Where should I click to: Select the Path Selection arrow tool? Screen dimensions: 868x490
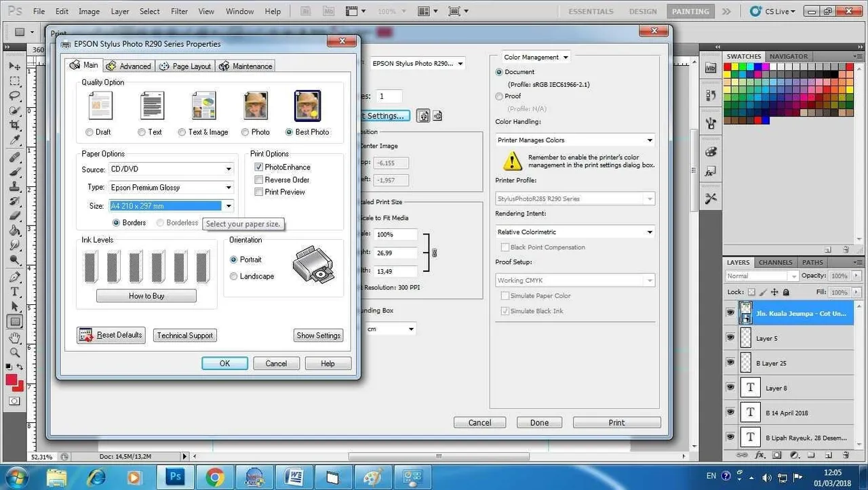(14, 306)
